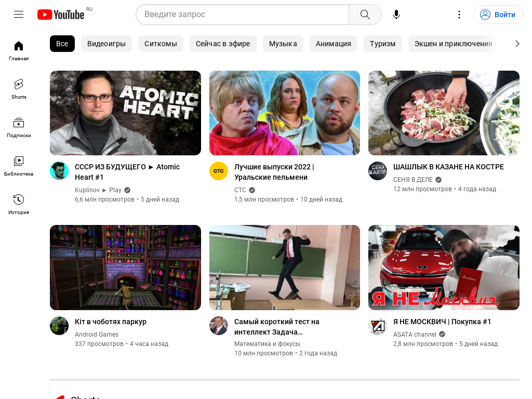Select the Сейчас в эфире chip
532x399 pixels.
(223, 44)
